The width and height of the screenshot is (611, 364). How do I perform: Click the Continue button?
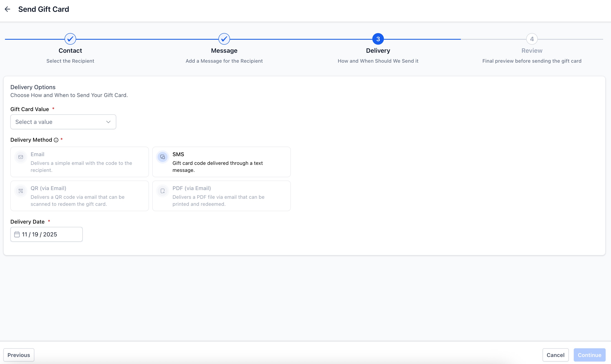tap(589, 355)
